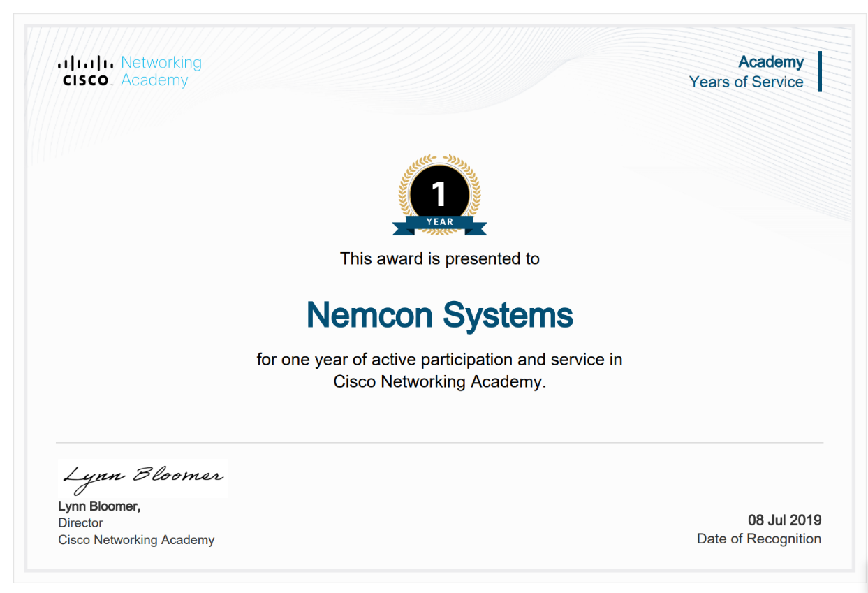Click the "Date of Recognition" label
This screenshot has height=593, width=868.
[759, 539]
